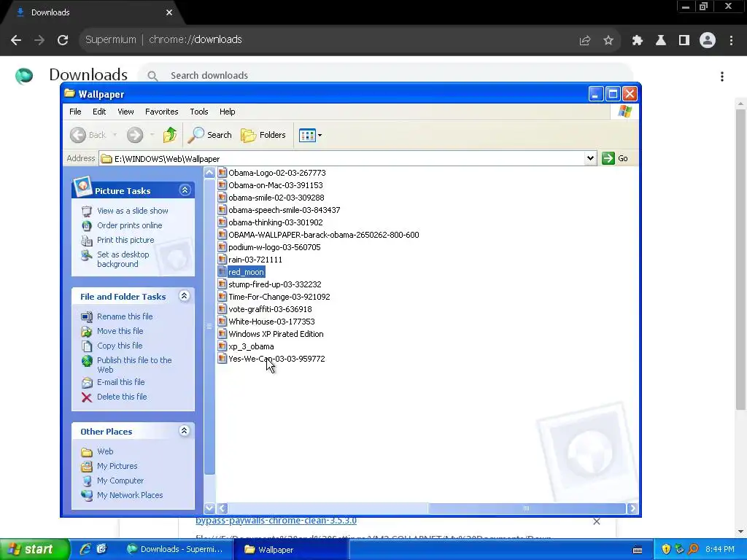Open My Network Places link
This screenshot has width=747, height=560.
pyautogui.click(x=130, y=495)
